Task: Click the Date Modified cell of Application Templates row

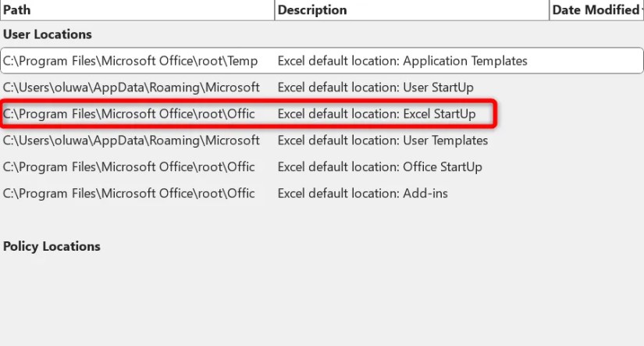Action: click(593, 61)
